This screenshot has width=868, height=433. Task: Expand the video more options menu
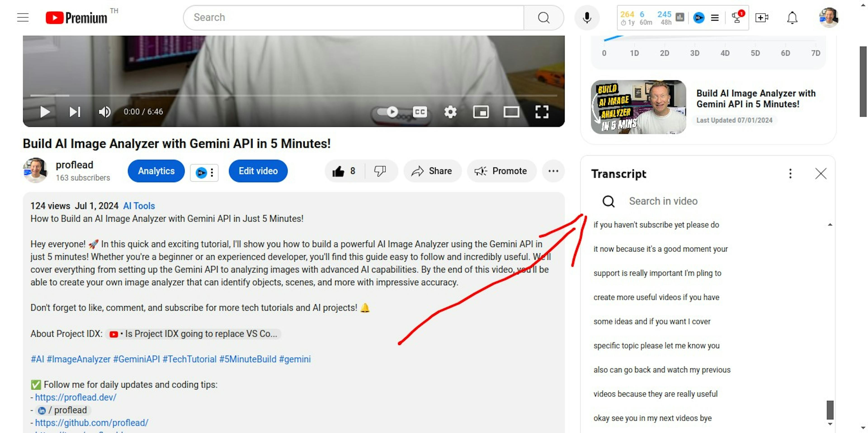click(554, 171)
